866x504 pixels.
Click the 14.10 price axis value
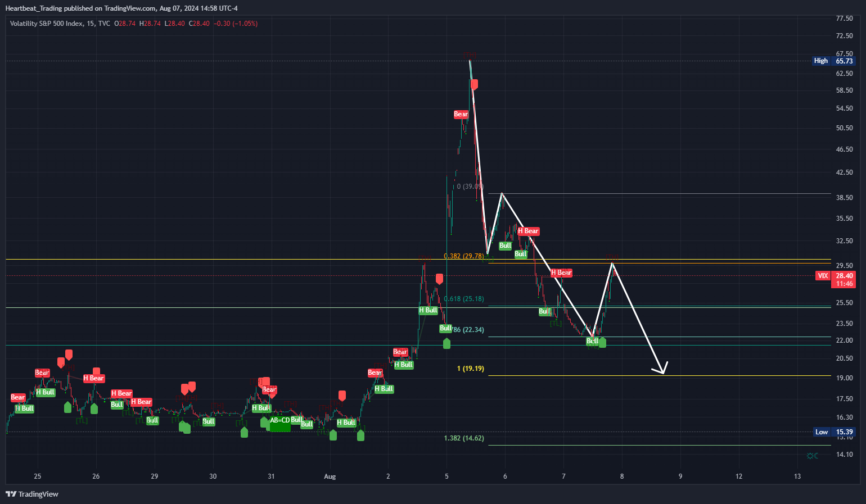[x=844, y=454]
